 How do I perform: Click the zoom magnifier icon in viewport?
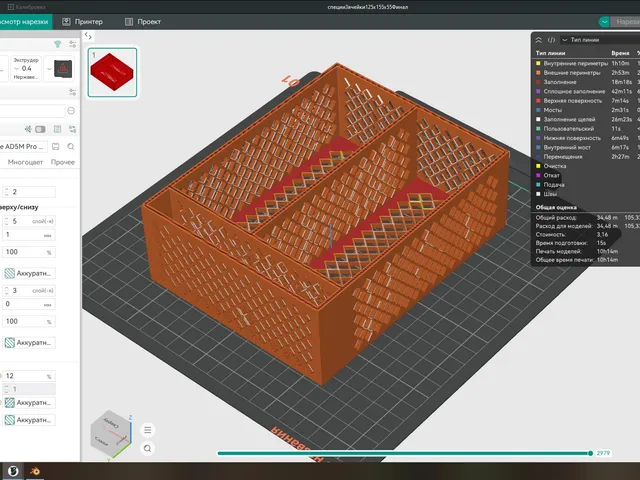[147, 449]
